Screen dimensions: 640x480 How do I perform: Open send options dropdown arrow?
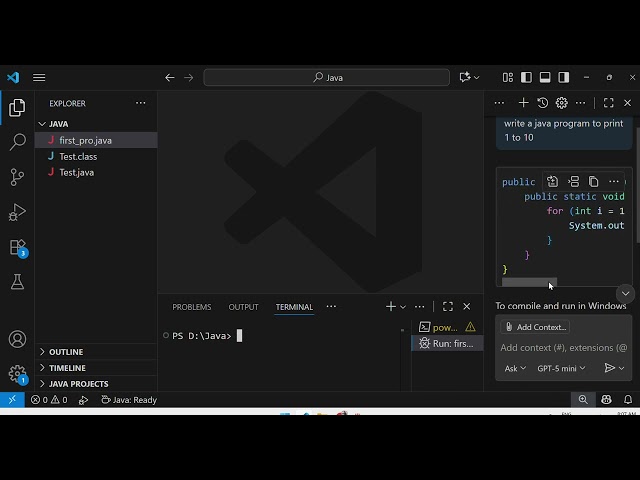[622, 368]
